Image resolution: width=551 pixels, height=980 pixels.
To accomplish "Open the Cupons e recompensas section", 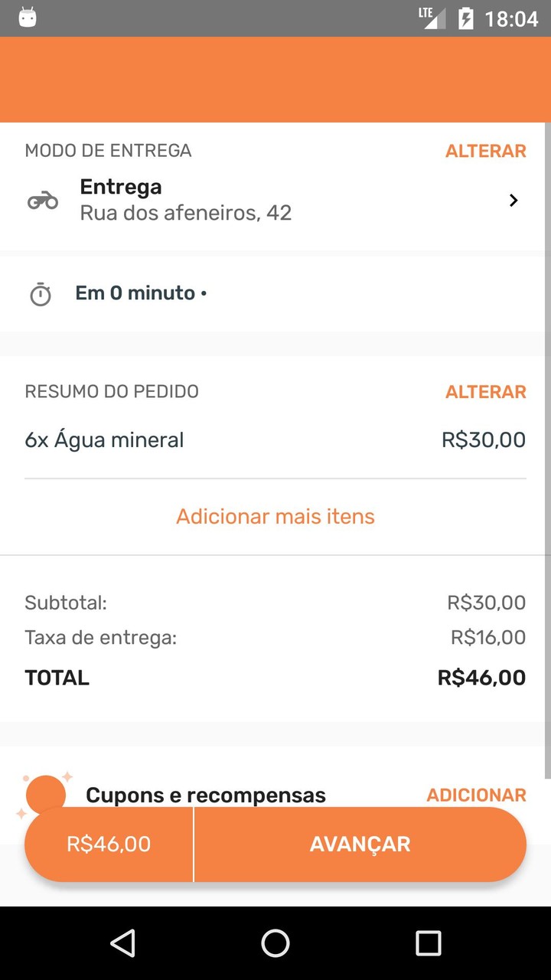I will pos(205,795).
